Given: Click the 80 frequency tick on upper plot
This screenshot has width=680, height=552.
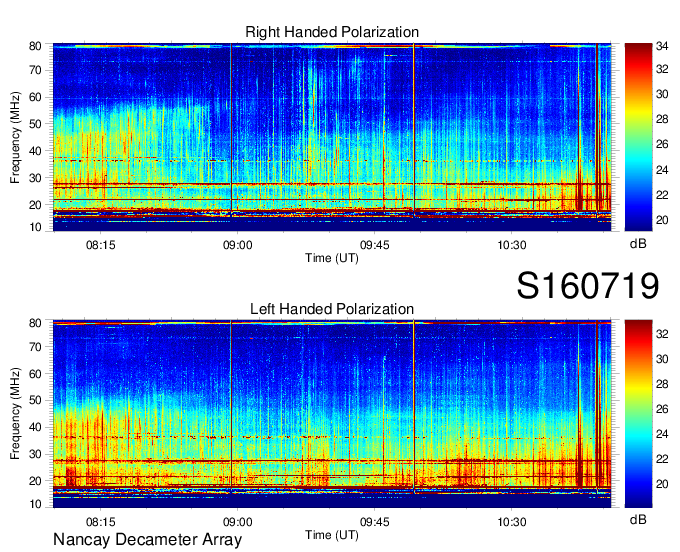Looking at the screenshot, I should coord(35,46).
